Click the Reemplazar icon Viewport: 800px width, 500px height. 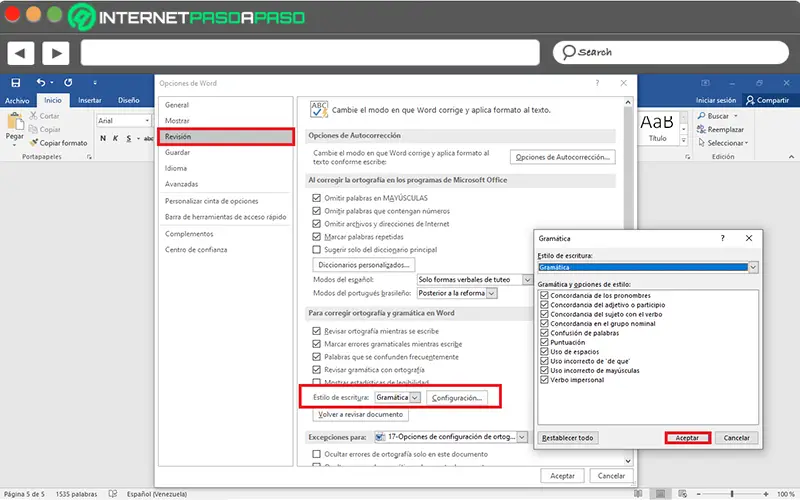(x=702, y=129)
